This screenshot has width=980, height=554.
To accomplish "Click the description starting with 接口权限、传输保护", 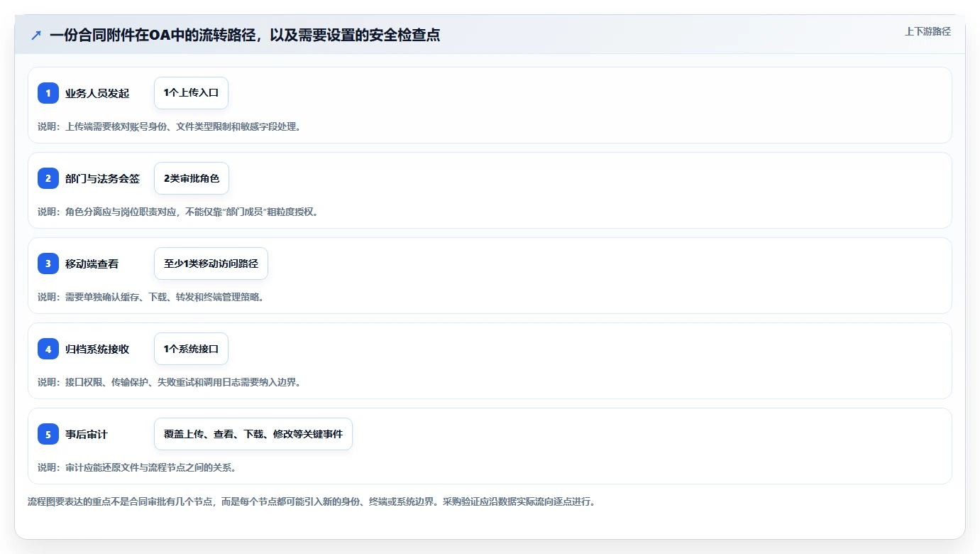I will pyautogui.click(x=170, y=382).
